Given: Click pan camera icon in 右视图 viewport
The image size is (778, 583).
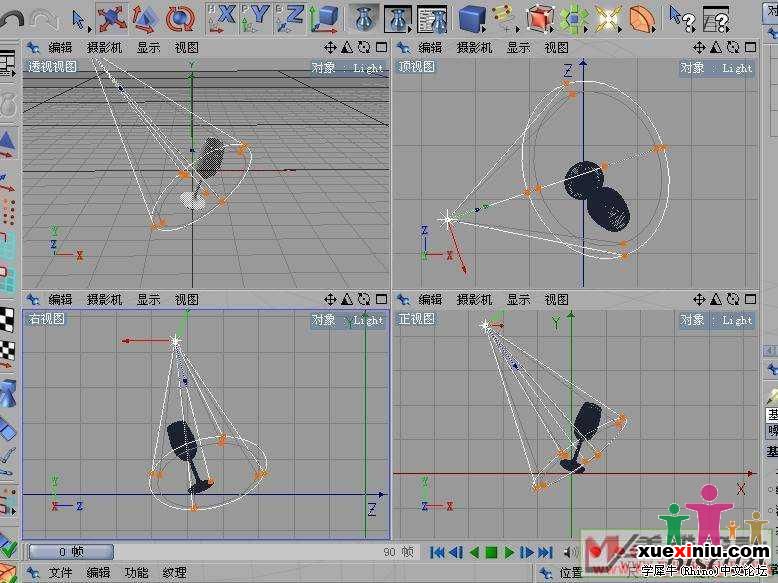Looking at the screenshot, I should click(x=330, y=300).
